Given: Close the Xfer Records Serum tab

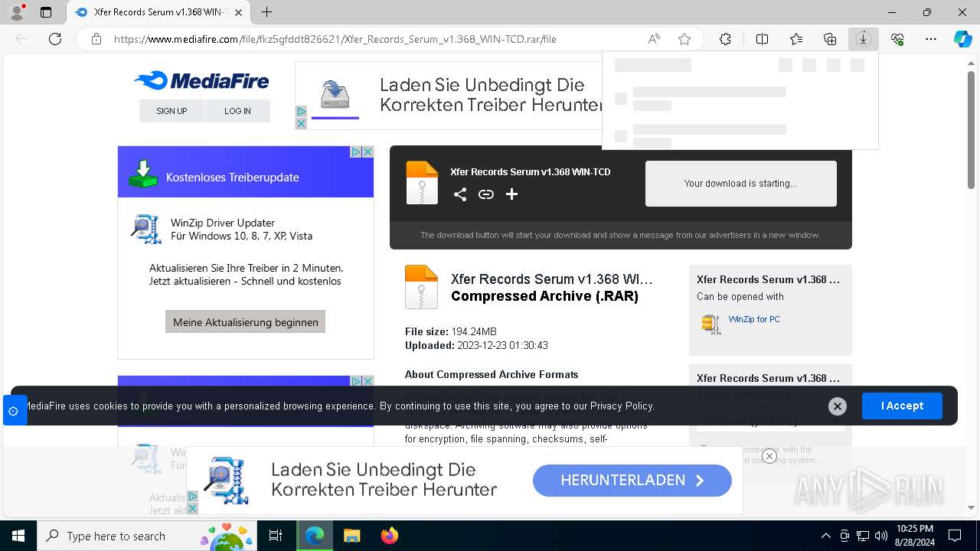Looking at the screenshot, I should coord(240,12).
